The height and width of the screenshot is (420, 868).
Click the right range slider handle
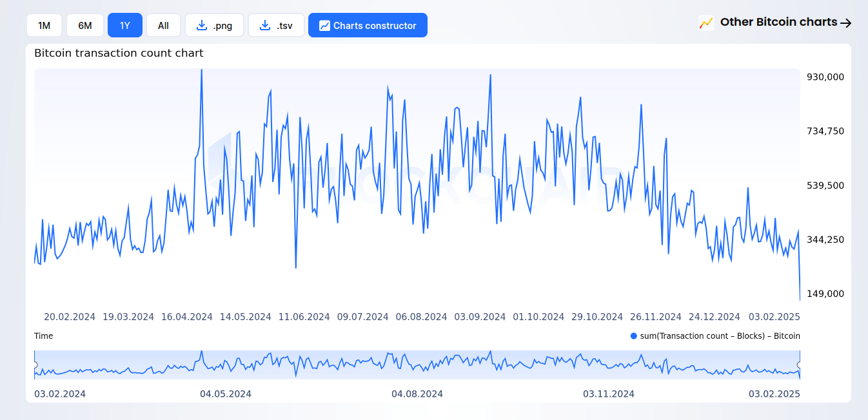800,365
